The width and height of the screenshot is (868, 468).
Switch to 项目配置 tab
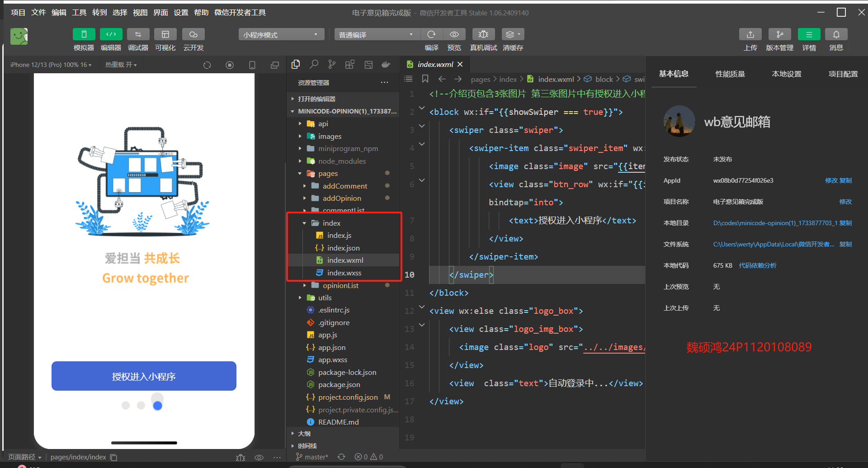tap(843, 74)
